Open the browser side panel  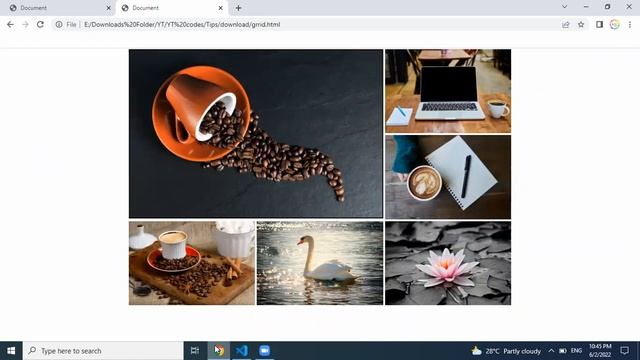tap(599, 24)
